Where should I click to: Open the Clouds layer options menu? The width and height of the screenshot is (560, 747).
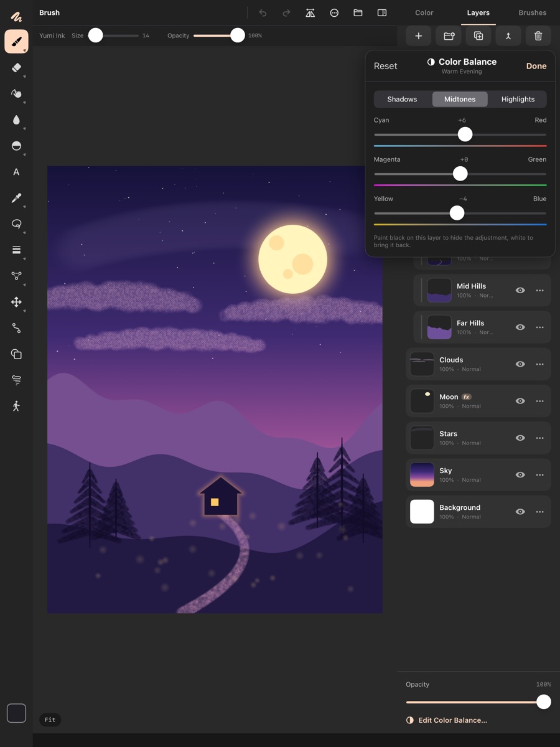pyautogui.click(x=539, y=364)
